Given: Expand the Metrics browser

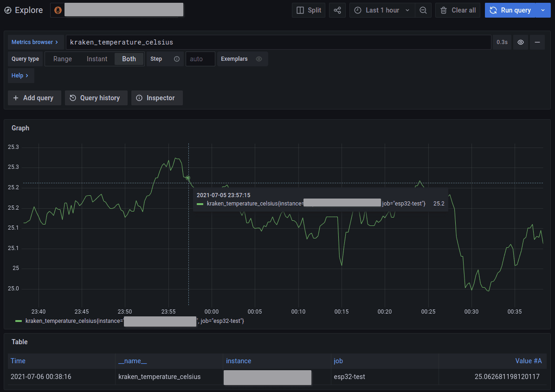Looking at the screenshot, I should [x=35, y=42].
